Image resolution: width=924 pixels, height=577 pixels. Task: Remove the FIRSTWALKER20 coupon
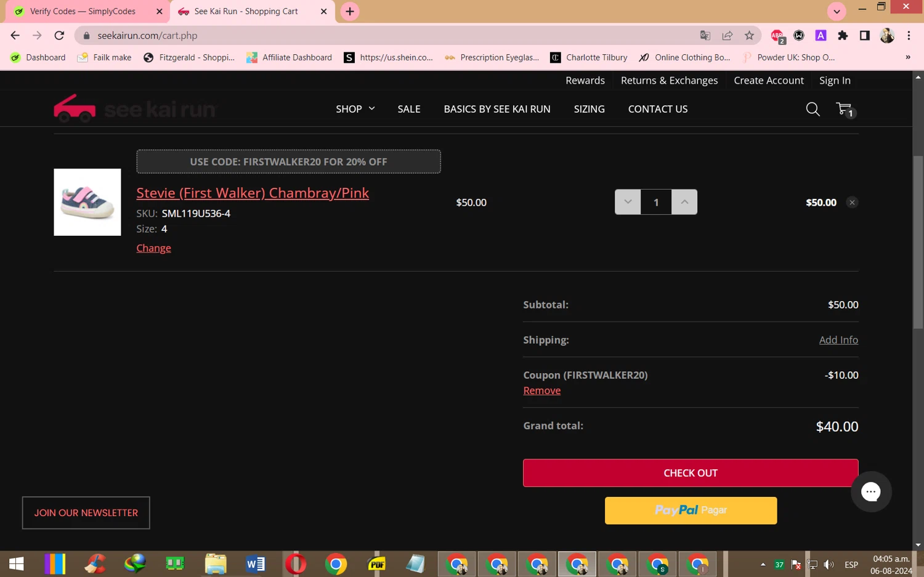tap(541, 390)
